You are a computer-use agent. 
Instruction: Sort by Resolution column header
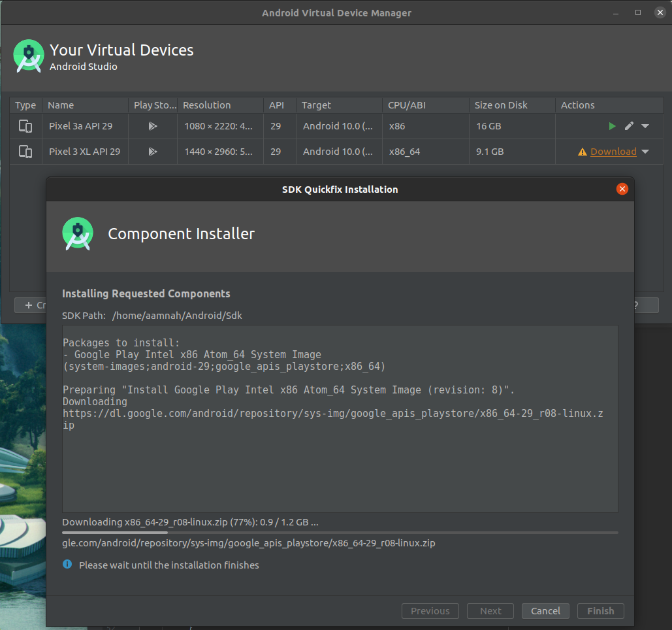[220, 105]
